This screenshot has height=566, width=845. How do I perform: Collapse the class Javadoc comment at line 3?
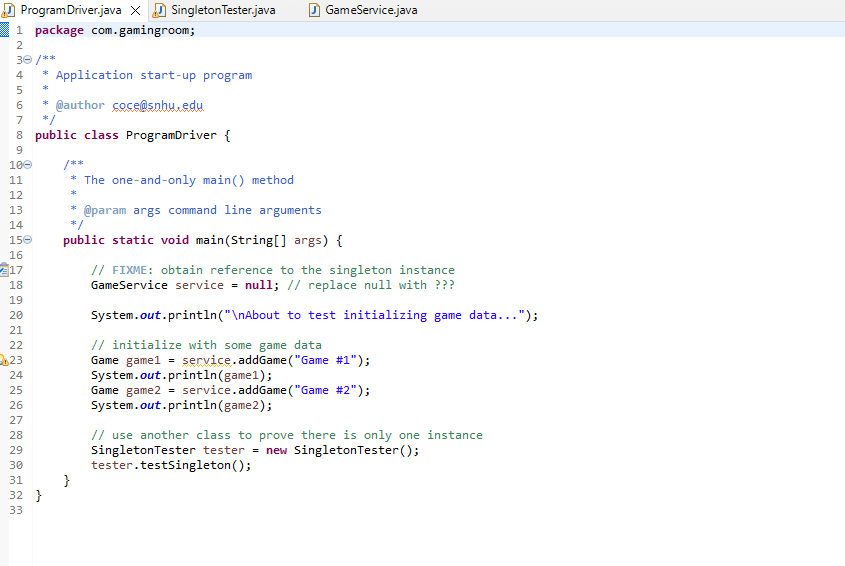pos(27,59)
